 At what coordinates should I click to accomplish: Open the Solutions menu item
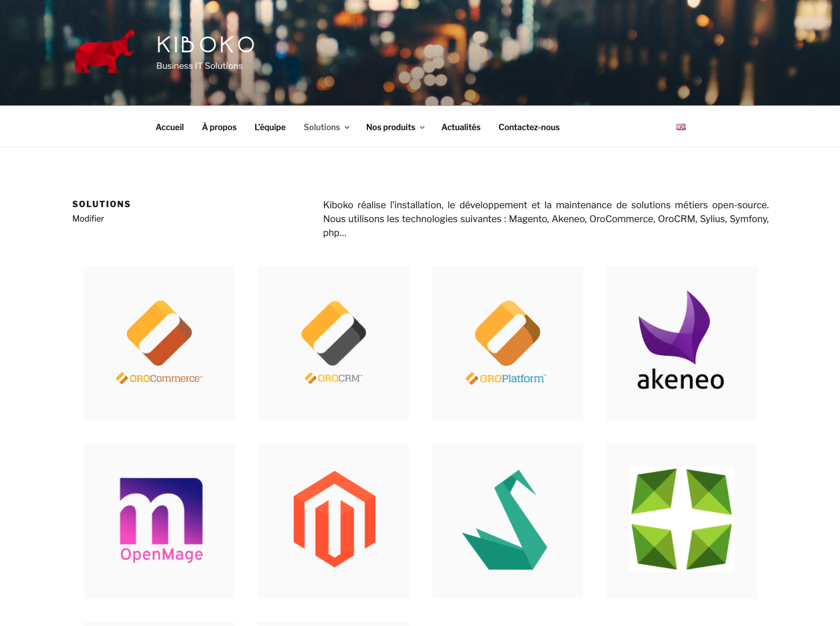(x=322, y=127)
